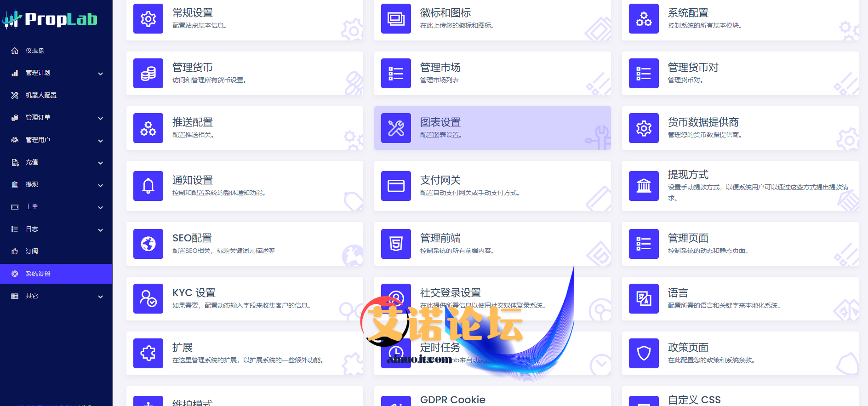Open 仪表盘 in the sidebar
The height and width of the screenshot is (406, 868).
tap(56, 51)
